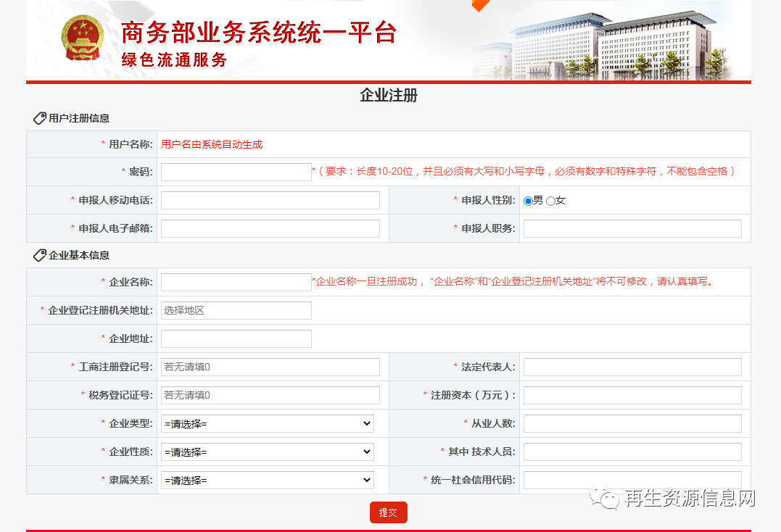The image size is (781, 532).
Task: Click the 提交 submit button
Action: tap(388, 512)
